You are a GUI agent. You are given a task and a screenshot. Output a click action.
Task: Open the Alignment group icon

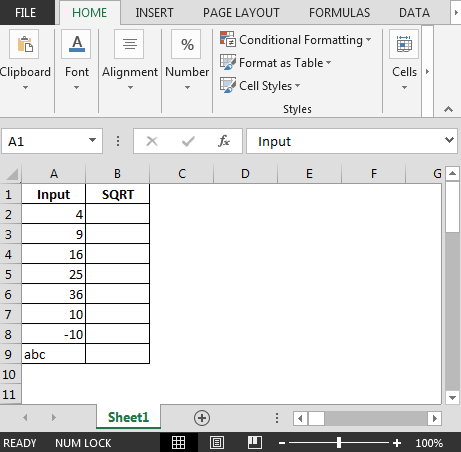coord(129,44)
